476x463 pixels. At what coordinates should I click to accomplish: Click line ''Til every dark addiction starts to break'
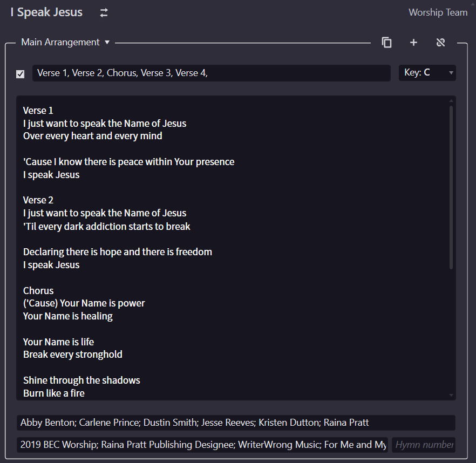pyautogui.click(x=106, y=227)
